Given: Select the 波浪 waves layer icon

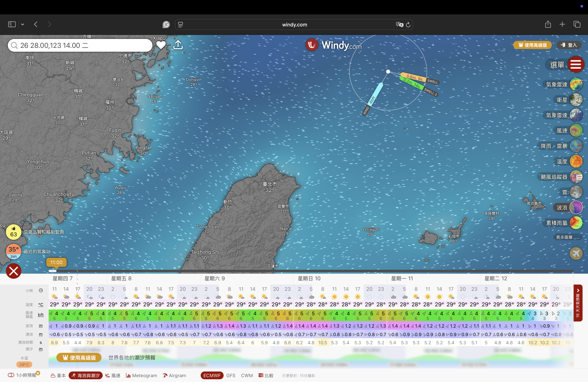Looking at the screenshot, I should (576, 208).
